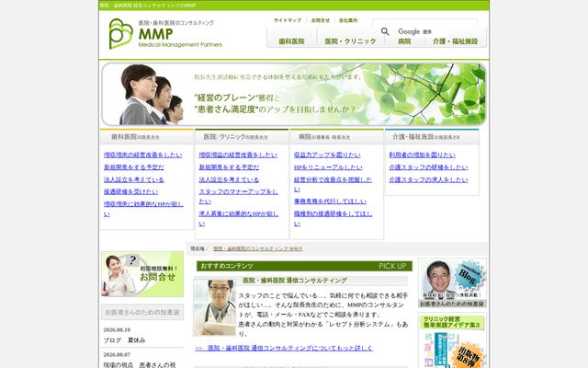The image size is (588, 368).
Task: Open 介護スタッフの研修をしたい link
Action: click(x=428, y=167)
